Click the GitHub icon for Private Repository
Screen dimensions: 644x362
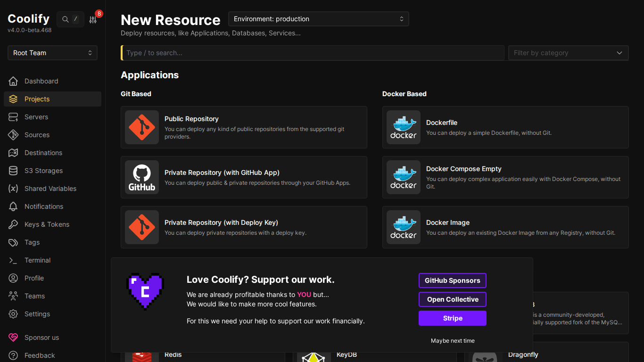[x=141, y=177]
